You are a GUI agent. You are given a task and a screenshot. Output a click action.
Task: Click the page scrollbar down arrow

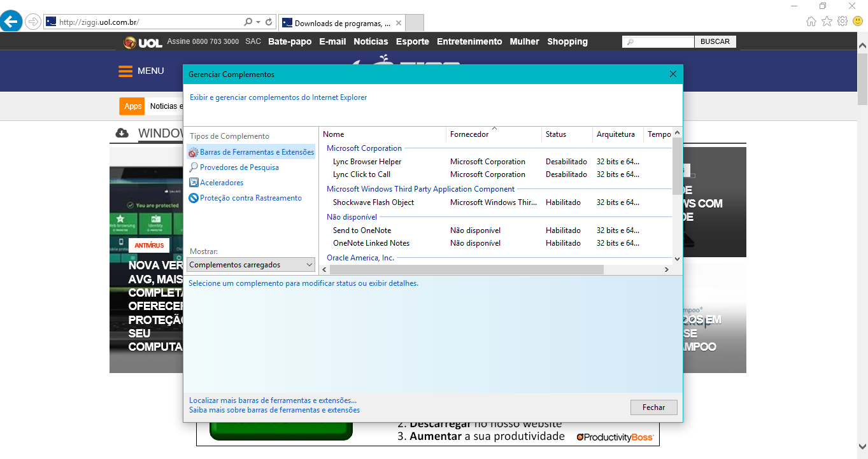click(862, 446)
